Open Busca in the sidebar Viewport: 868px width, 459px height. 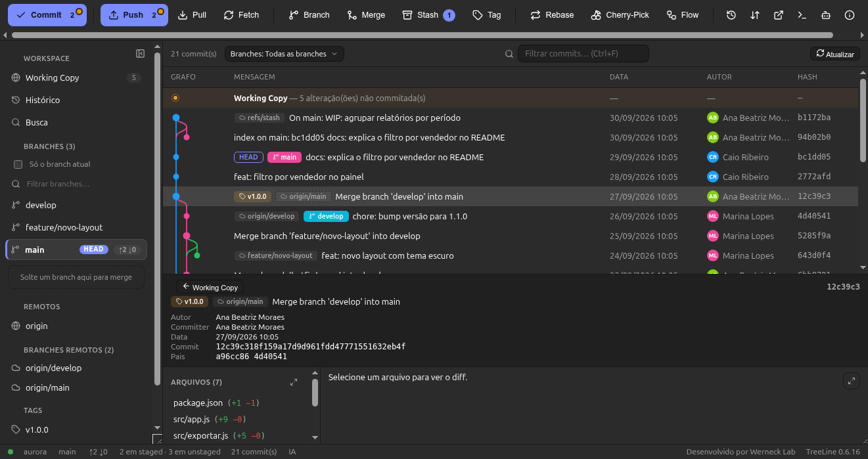(x=76, y=122)
